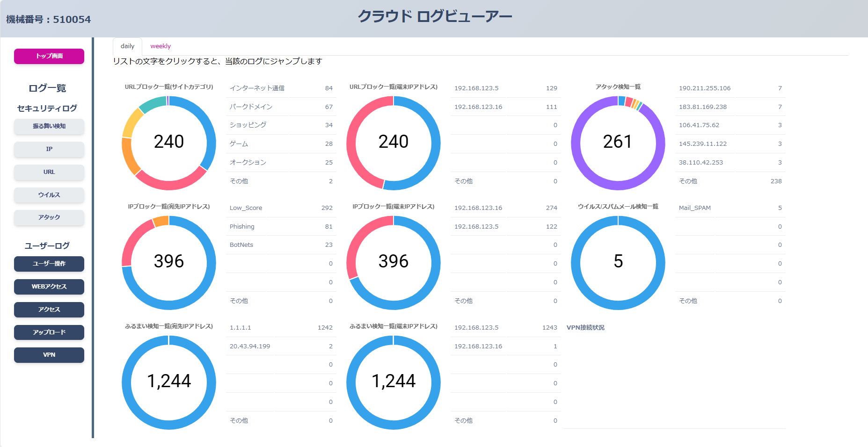Jump to the インターネット通信 URL block log
868x447 pixels.
pos(258,88)
